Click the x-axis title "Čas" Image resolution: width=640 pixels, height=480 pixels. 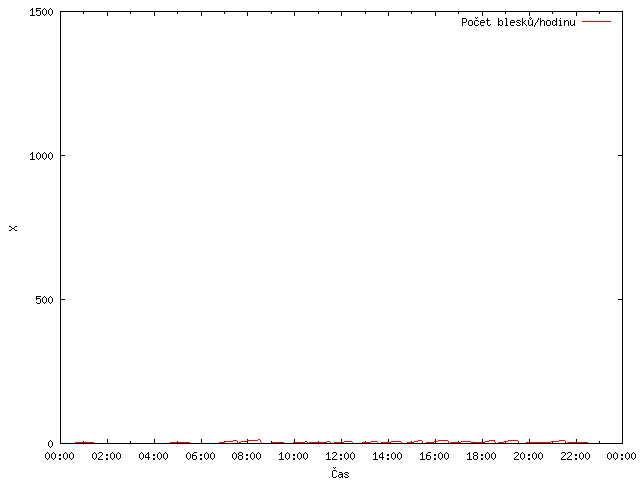pos(340,473)
